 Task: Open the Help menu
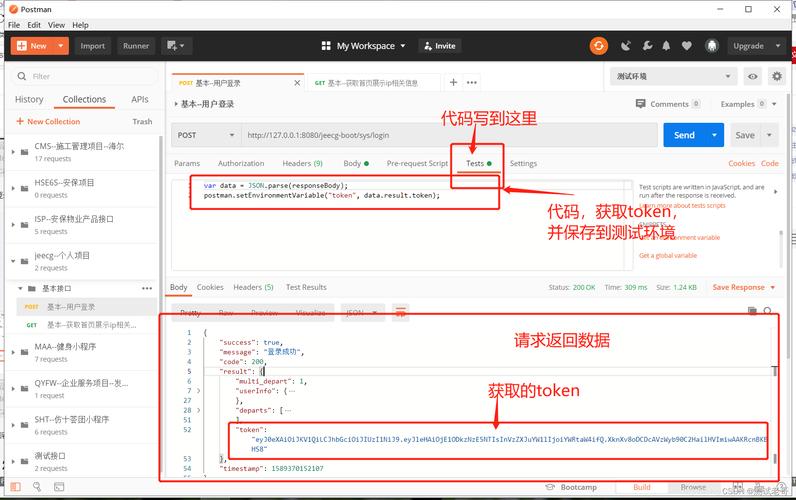pyautogui.click(x=80, y=25)
